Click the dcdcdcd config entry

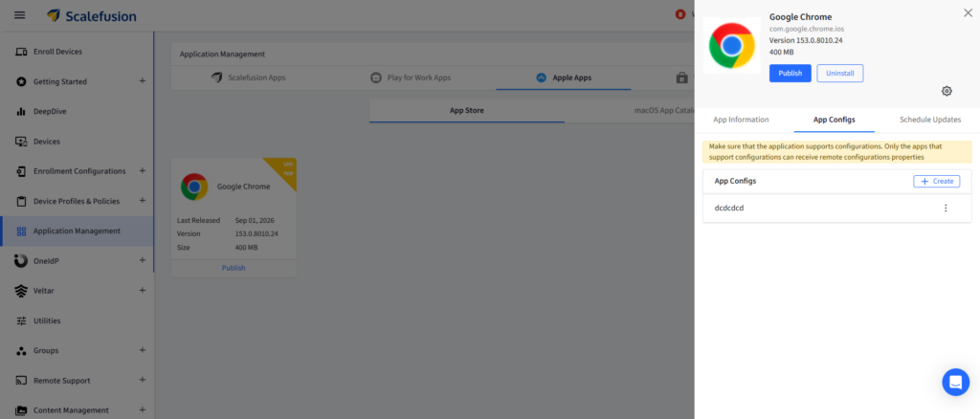coord(728,208)
